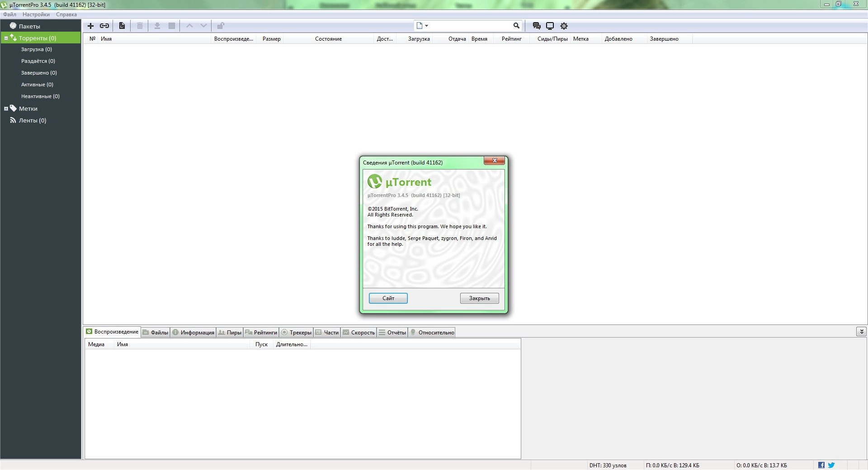Switch to the Части tab
Screen dimensions: 868x470
[327, 333]
